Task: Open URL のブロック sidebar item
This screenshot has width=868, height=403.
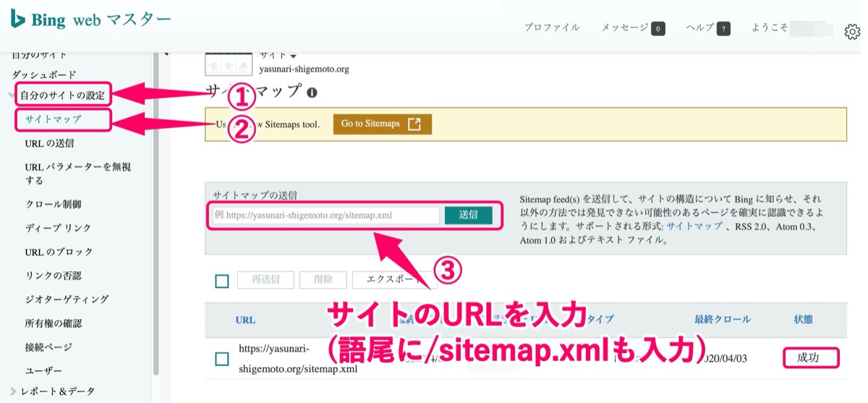Action: click(x=59, y=252)
